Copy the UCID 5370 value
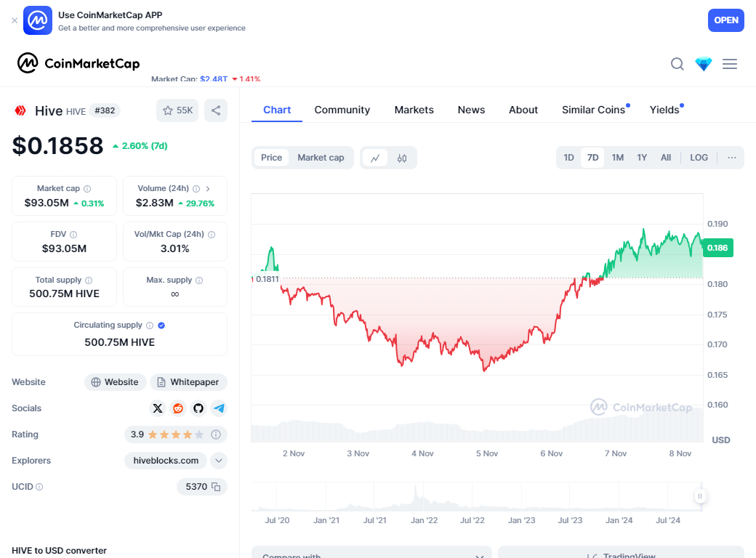 click(x=216, y=487)
